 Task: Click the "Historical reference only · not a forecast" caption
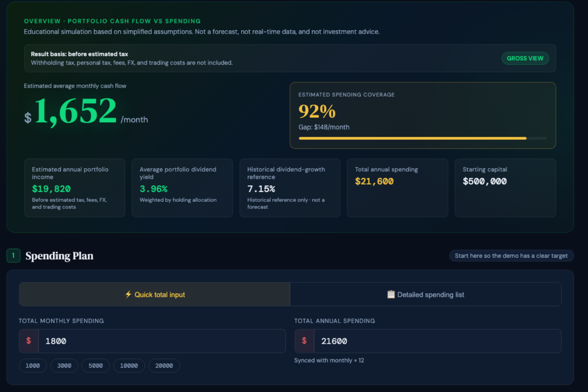point(286,204)
